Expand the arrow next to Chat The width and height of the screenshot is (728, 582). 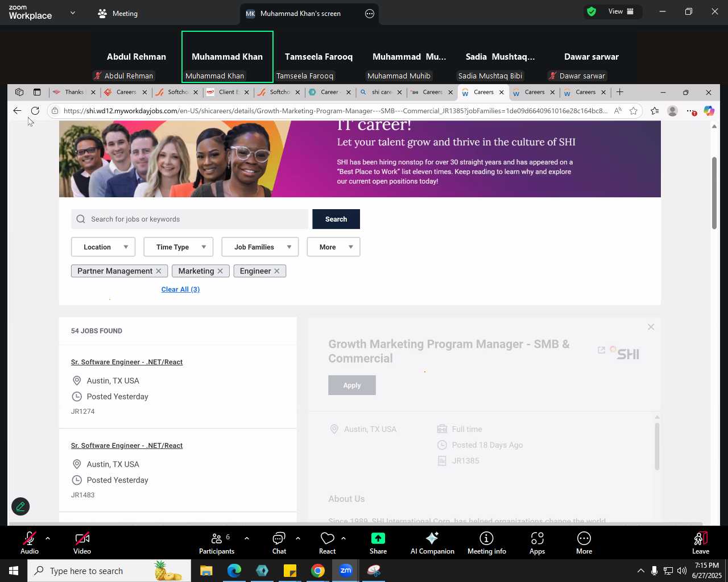(297, 538)
